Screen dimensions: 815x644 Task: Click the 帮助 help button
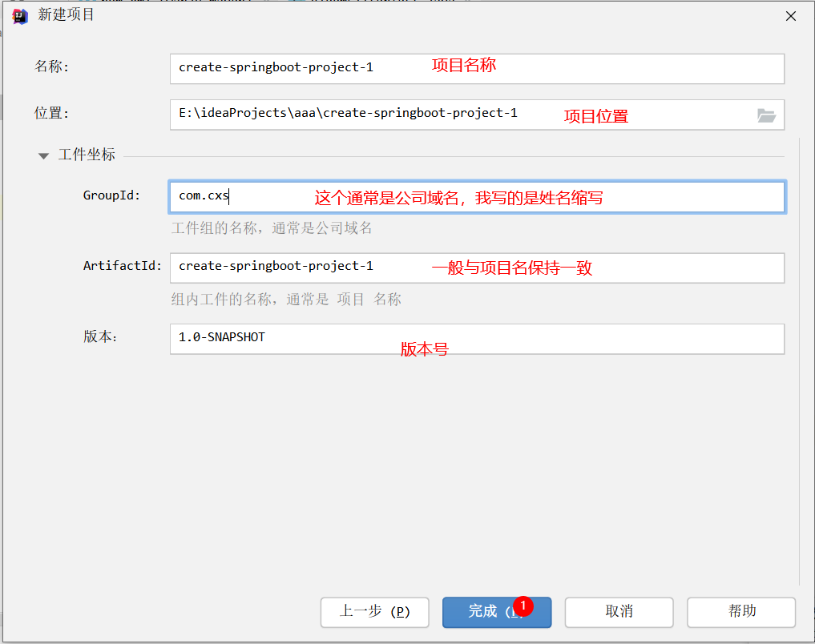point(741,612)
